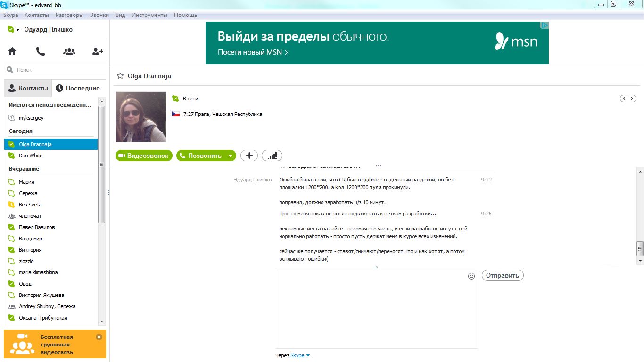Viewport: 644px width, 362px height.
Task: Send message with Отправить button
Action: click(x=503, y=275)
